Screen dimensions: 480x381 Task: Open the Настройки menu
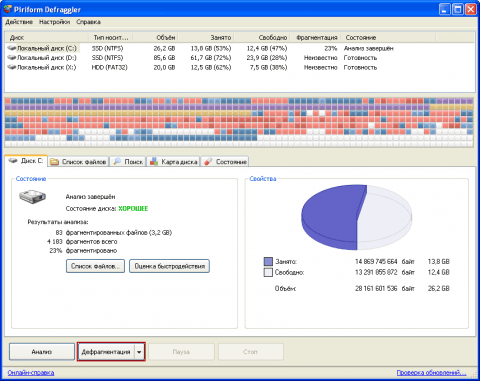[x=54, y=22]
